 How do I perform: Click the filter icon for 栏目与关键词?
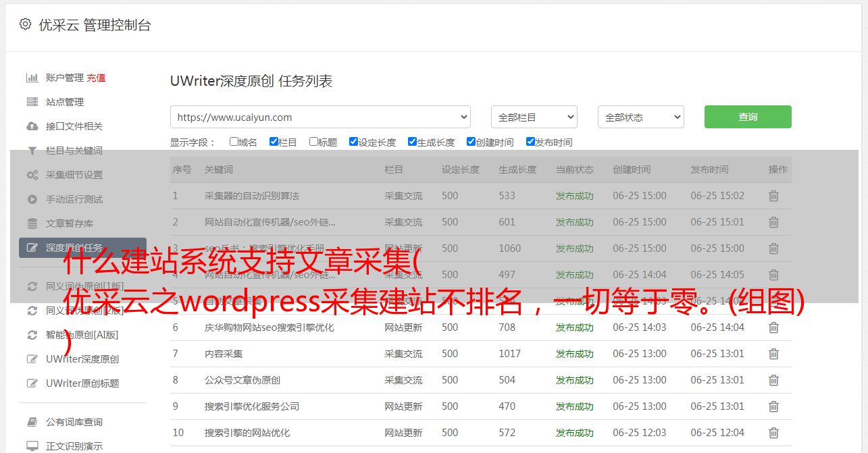(32, 151)
